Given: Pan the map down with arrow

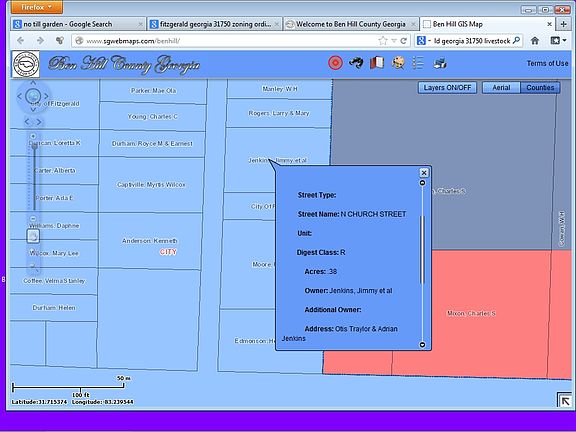Looking at the screenshot, I should click(x=33, y=109).
